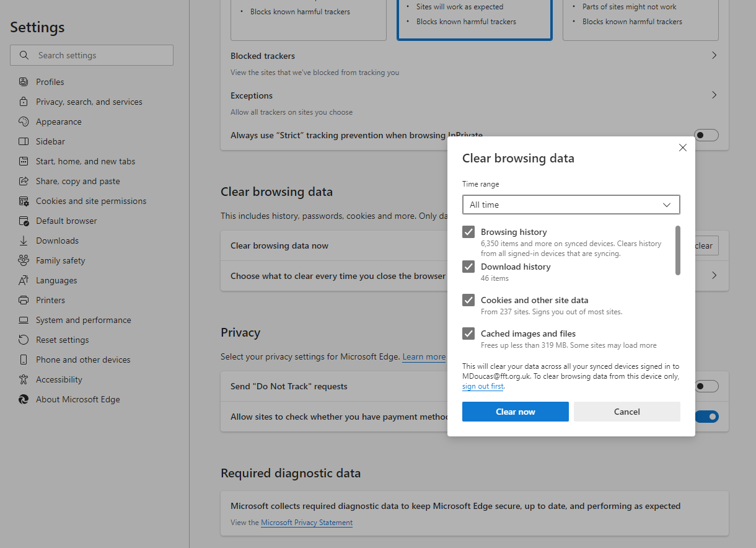Click the Accessibility icon in sidebar
This screenshot has width=756, height=548.
[24, 379]
